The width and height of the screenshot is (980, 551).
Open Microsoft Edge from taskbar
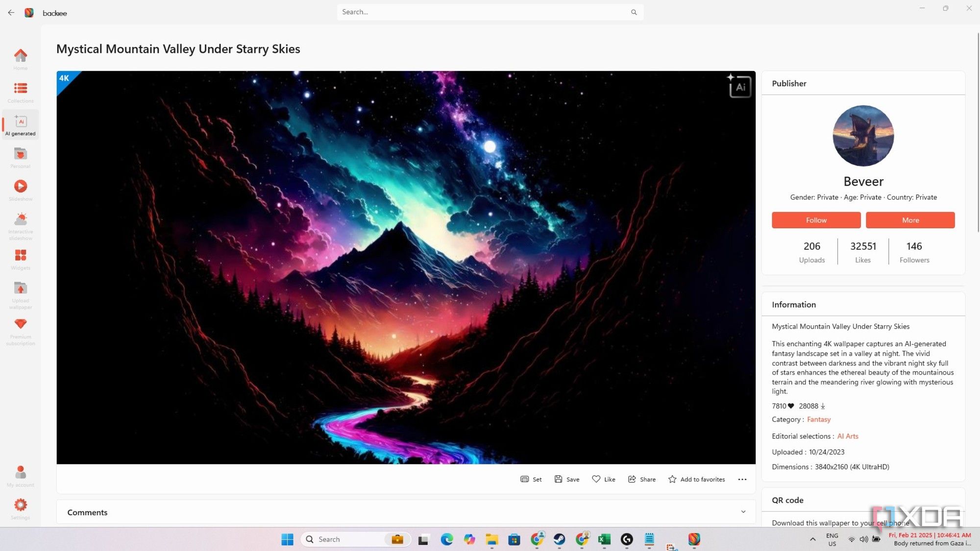(446, 539)
